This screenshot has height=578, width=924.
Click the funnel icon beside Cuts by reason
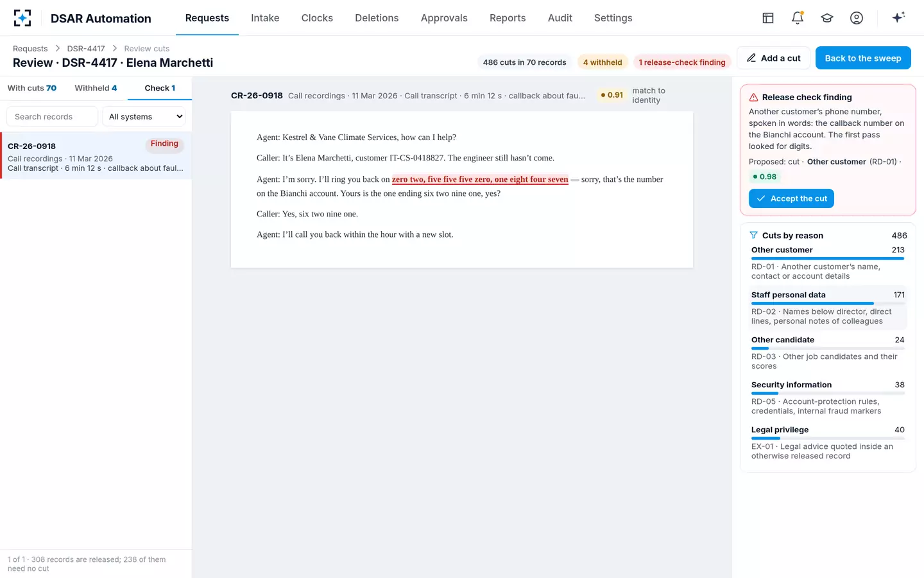tap(754, 236)
